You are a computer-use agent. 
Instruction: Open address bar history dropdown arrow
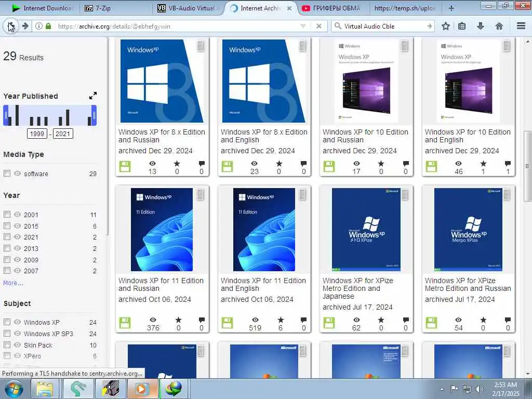(x=303, y=26)
